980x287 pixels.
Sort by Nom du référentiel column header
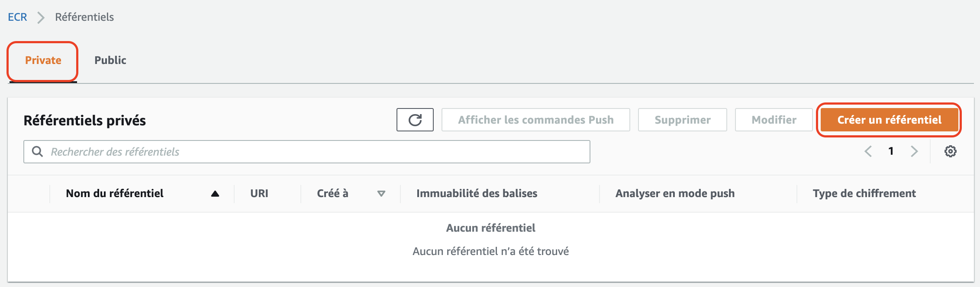tap(115, 194)
